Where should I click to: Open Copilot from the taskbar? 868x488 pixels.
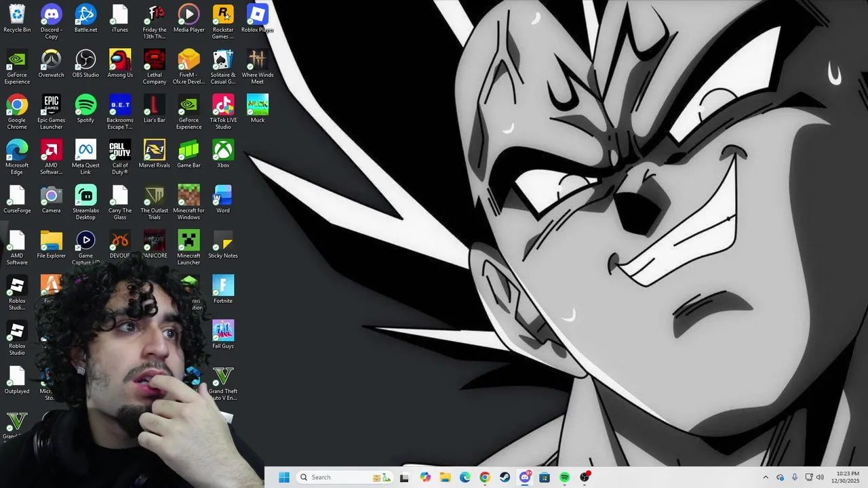pos(425,477)
